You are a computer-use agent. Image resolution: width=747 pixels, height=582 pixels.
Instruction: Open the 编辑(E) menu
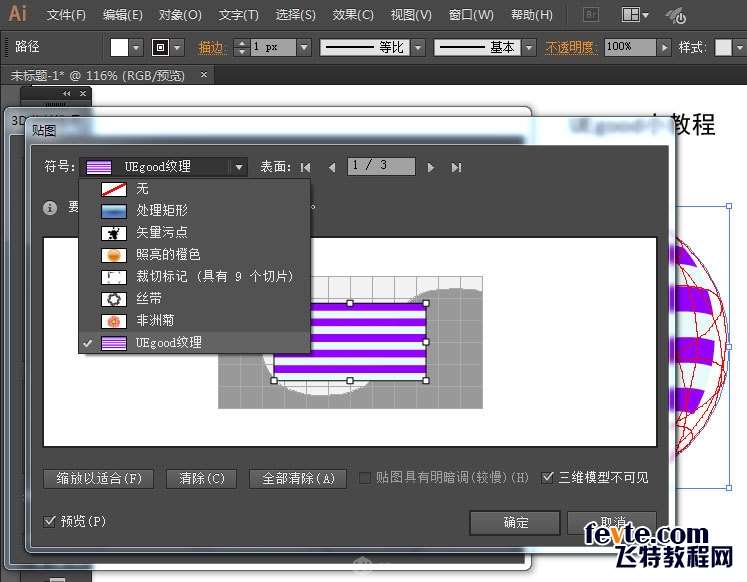122,15
